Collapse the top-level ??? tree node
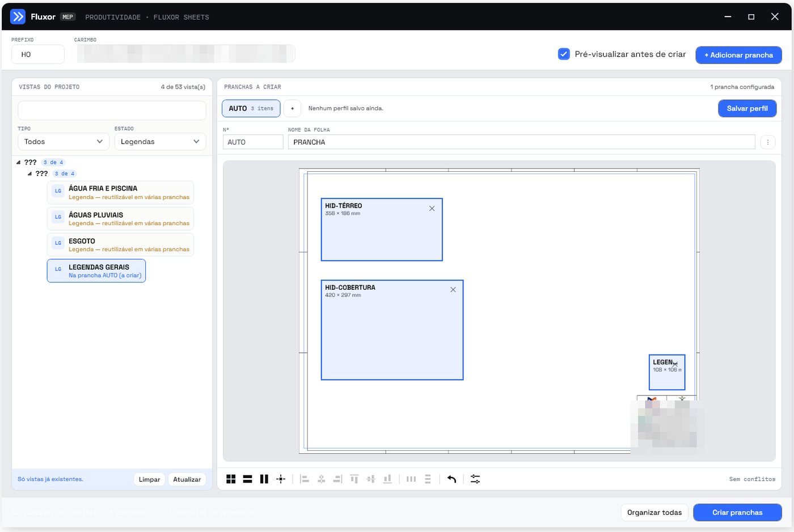 tap(19, 162)
